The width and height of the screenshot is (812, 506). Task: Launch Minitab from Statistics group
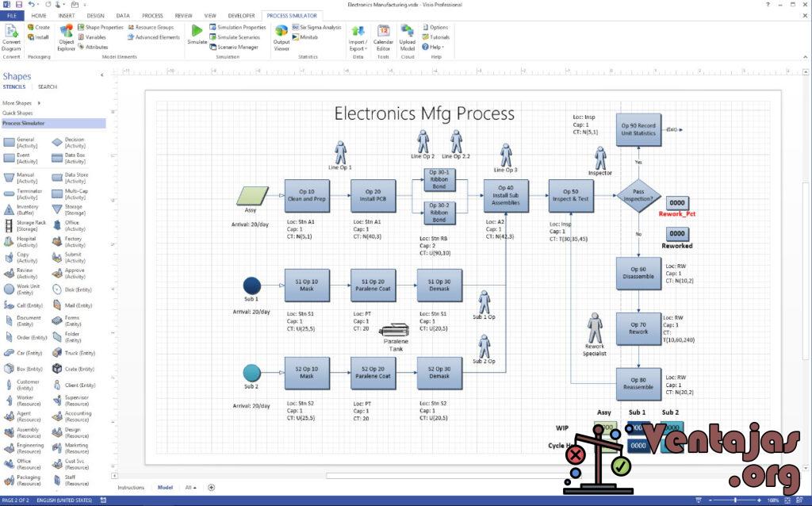[304, 36]
